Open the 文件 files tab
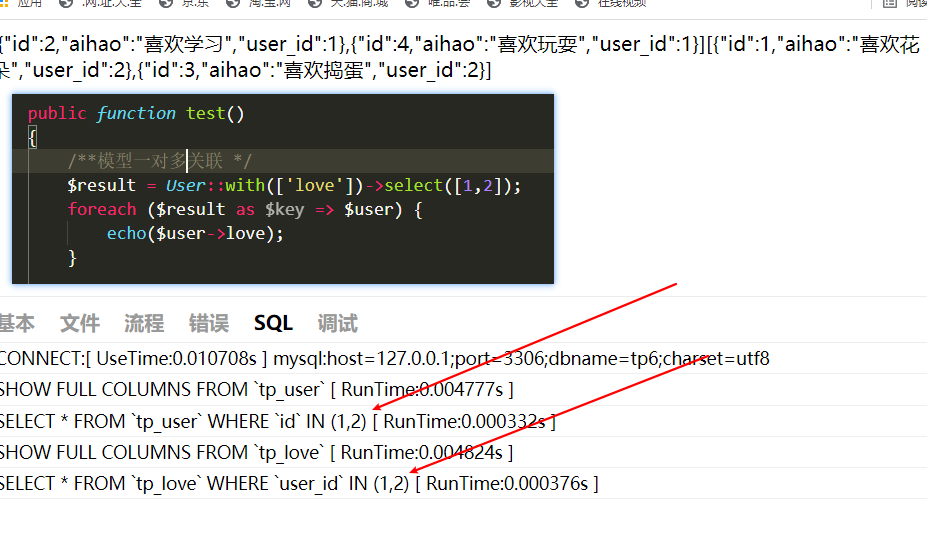Screen dimensions: 927x533 [80, 323]
